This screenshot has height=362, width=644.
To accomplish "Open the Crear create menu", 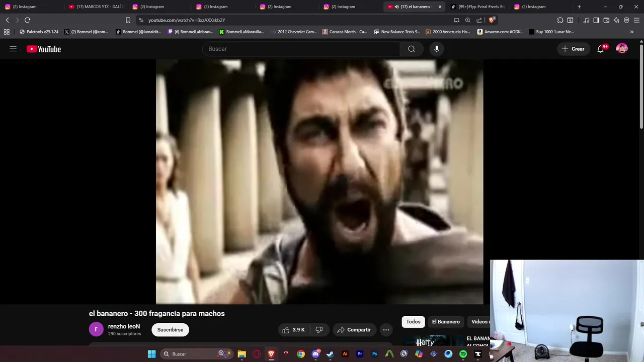I will [x=573, y=49].
